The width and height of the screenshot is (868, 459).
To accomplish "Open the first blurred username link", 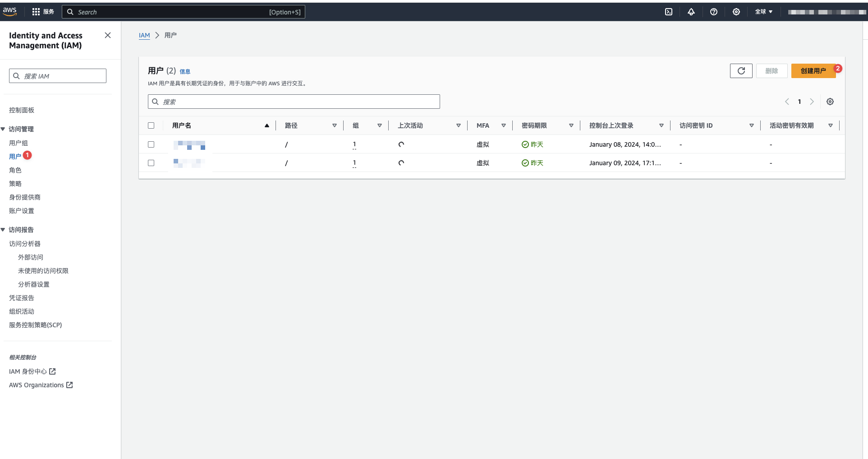I will 189,145.
